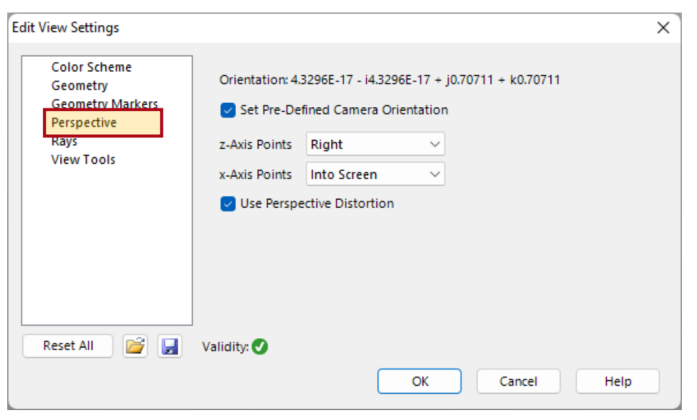This screenshot has width=697, height=420.
Task: Disable Use Perspective Distortion
Action: pos(228,204)
